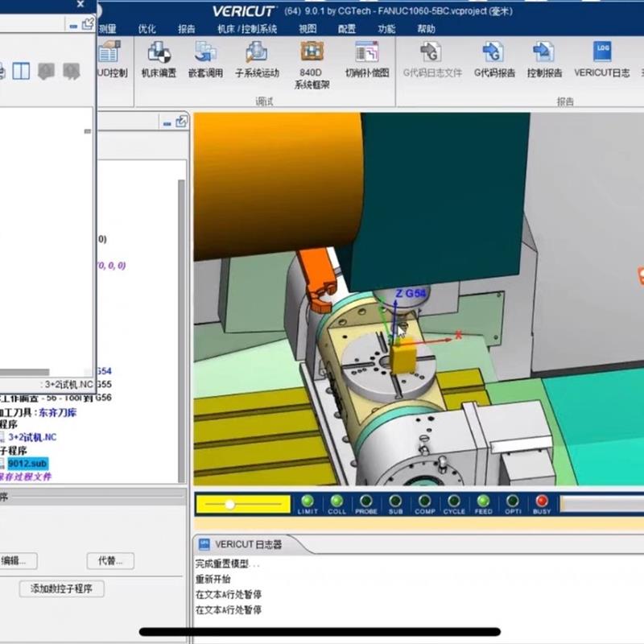The image size is (644, 644).
Task: Select the 加工刀具: 东齐刀库 item
Action: [38, 412]
